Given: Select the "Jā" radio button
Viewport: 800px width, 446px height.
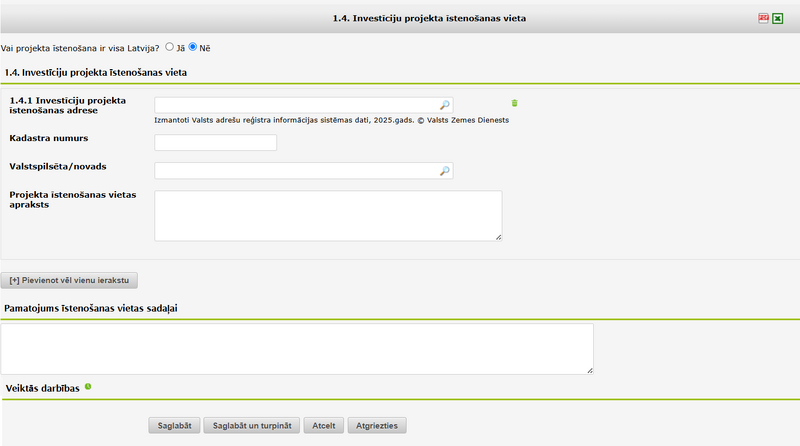Looking at the screenshot, I should tap(170, 47).
